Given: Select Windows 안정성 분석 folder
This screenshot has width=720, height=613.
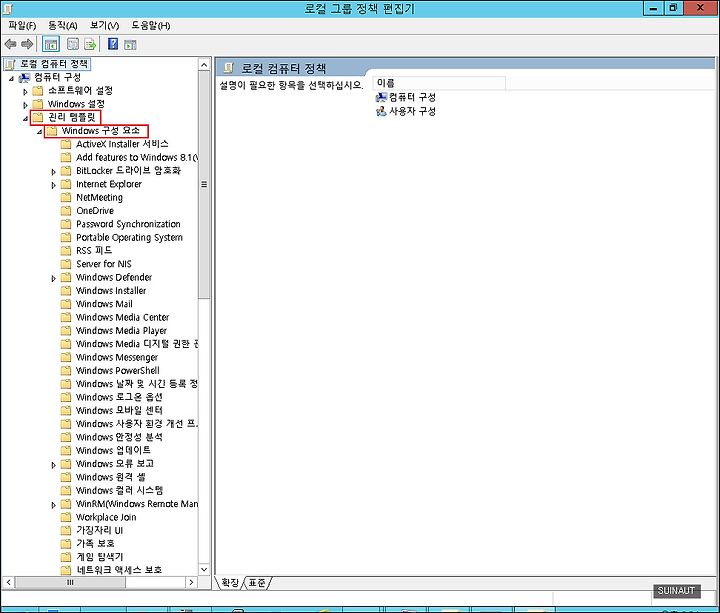Looking at the screenshot, I should click(119, 437).
